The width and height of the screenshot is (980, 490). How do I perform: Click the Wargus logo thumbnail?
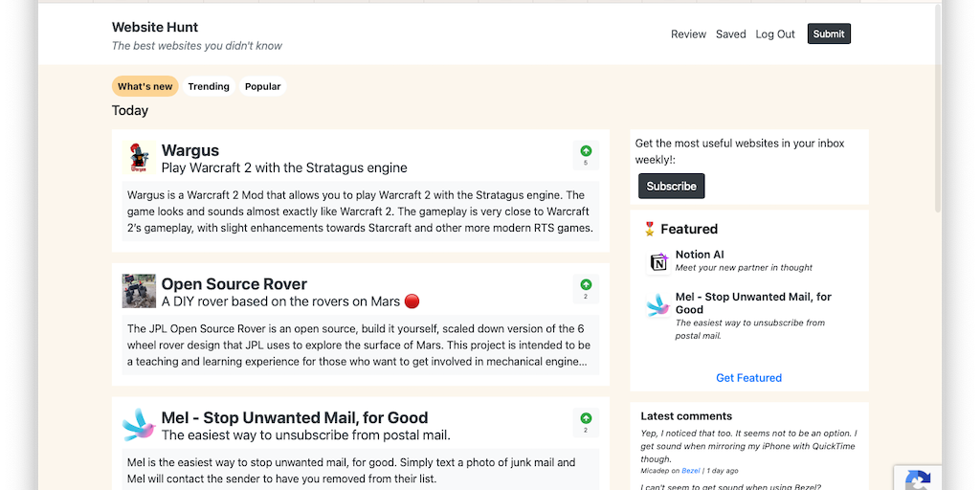click(x=139, y=157)
